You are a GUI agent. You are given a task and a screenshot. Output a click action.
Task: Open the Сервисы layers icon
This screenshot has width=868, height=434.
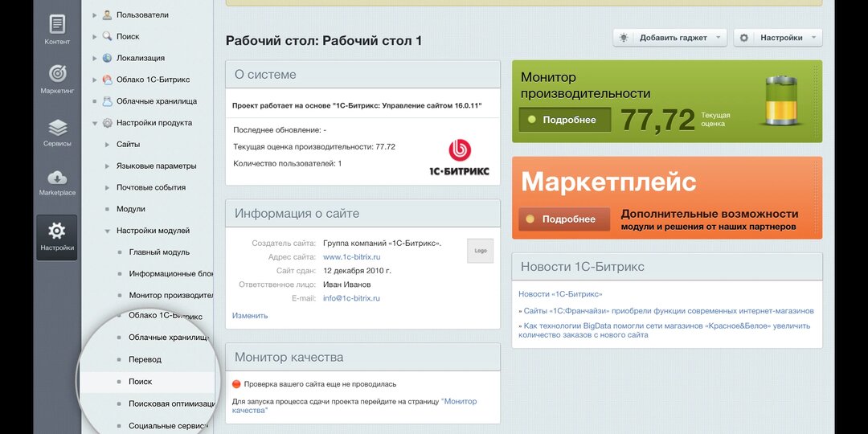tap(57, 128)
